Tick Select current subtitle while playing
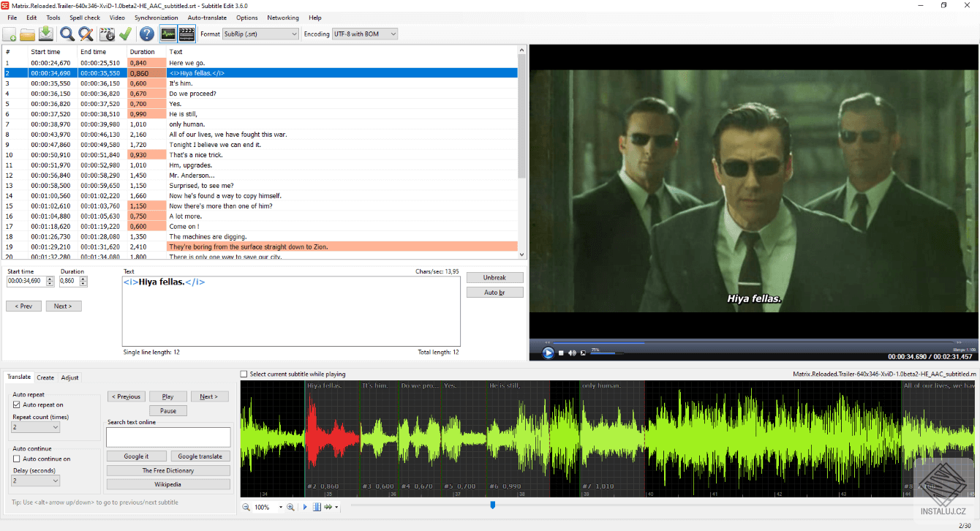The width and height of the screenshot is (980, 531). (244, 374)
